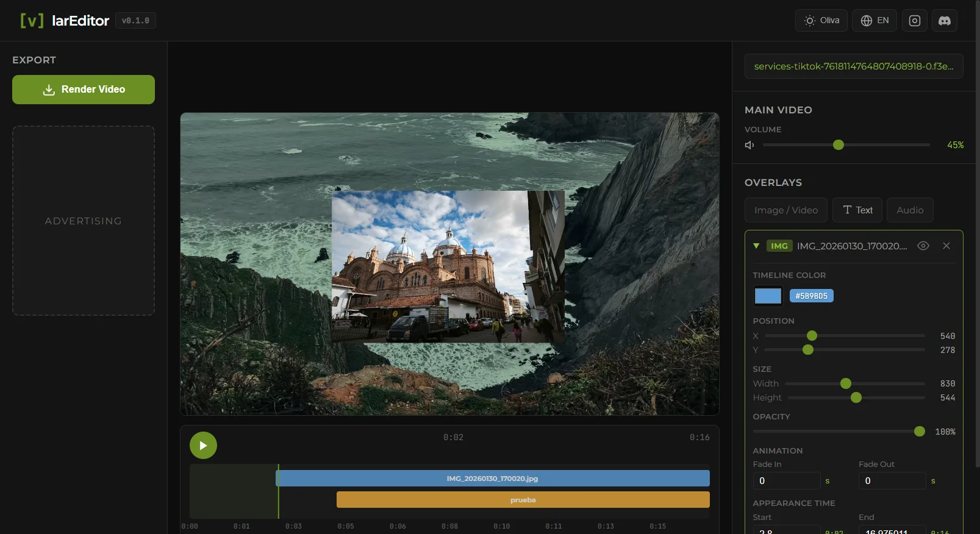
Task: Click the 45% volume value
Action: click(956, 145)
